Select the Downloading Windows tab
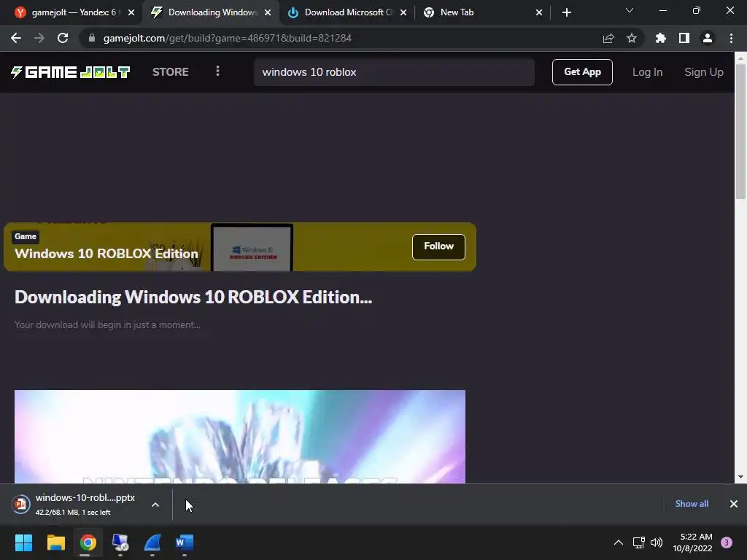 209,12
